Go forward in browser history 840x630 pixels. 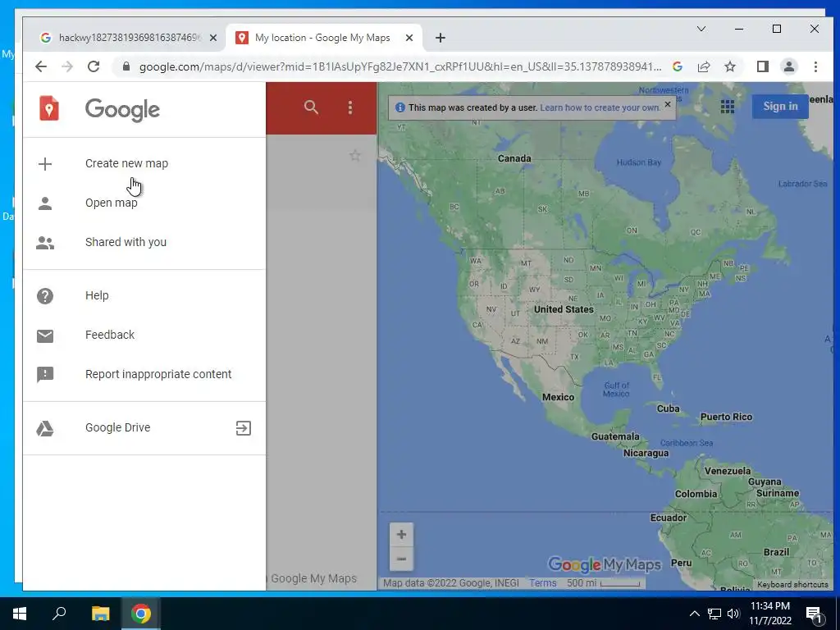tap(67, 66)
